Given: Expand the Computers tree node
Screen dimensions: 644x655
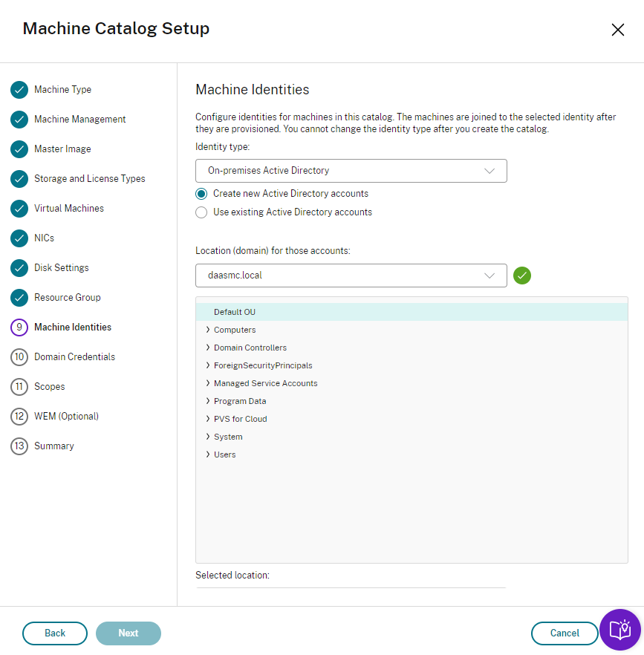Looking at the screenshot, I should pyautogui.click(x=208, y=330).
